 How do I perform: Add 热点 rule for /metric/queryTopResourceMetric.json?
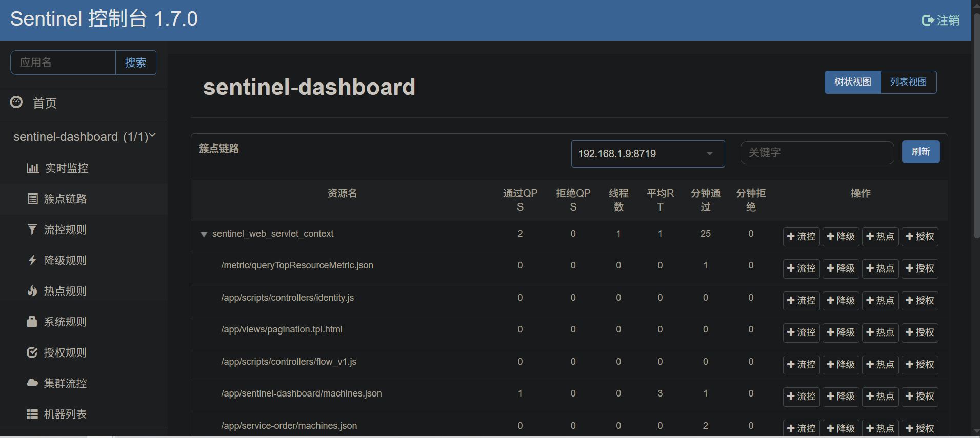click(880, 268)
